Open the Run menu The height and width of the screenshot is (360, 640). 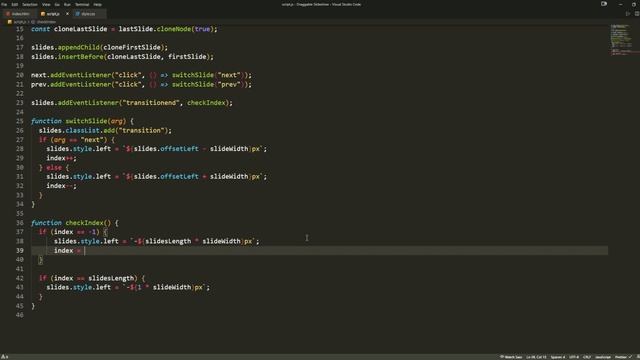67,4
